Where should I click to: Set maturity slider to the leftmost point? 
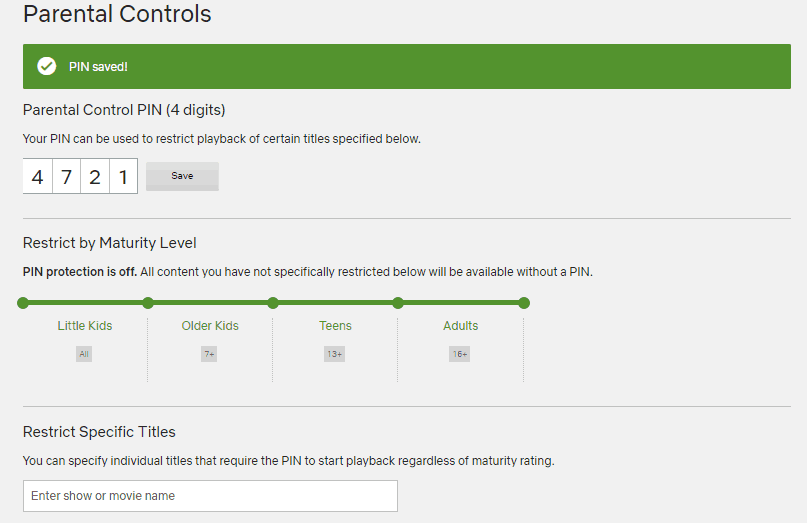(23, 303)
